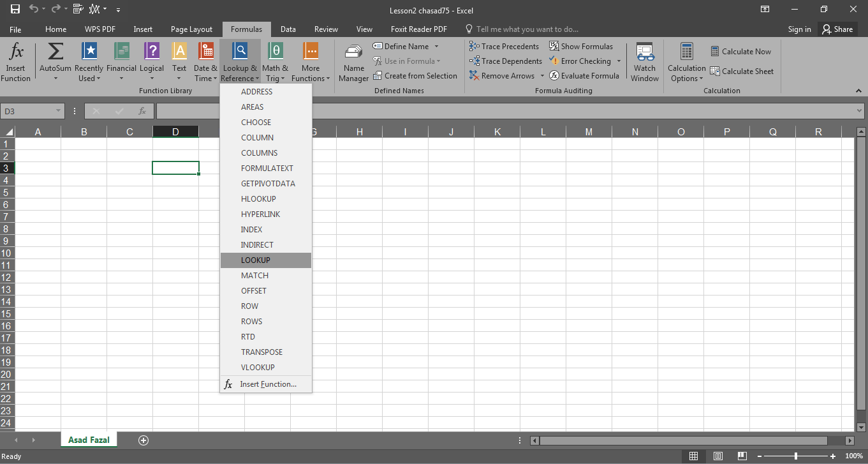Open the Watch Window
The width and height of the screenshot is (868, 464).
pyautogui.click(x=645, y=63)
